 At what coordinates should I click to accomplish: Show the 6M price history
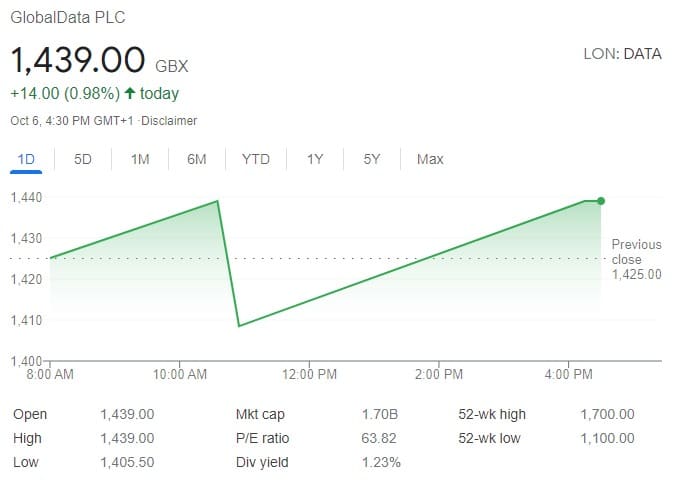[197, 159]
